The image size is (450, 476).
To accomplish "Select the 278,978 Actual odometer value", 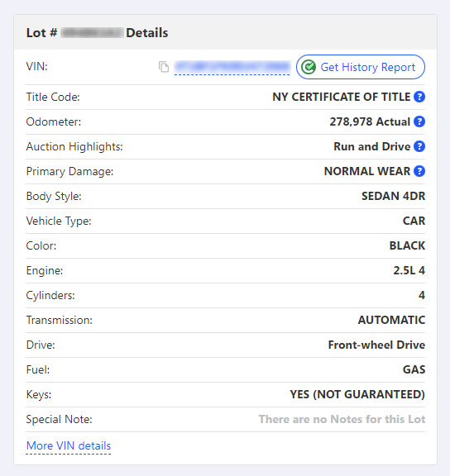I will pos(370,121).
